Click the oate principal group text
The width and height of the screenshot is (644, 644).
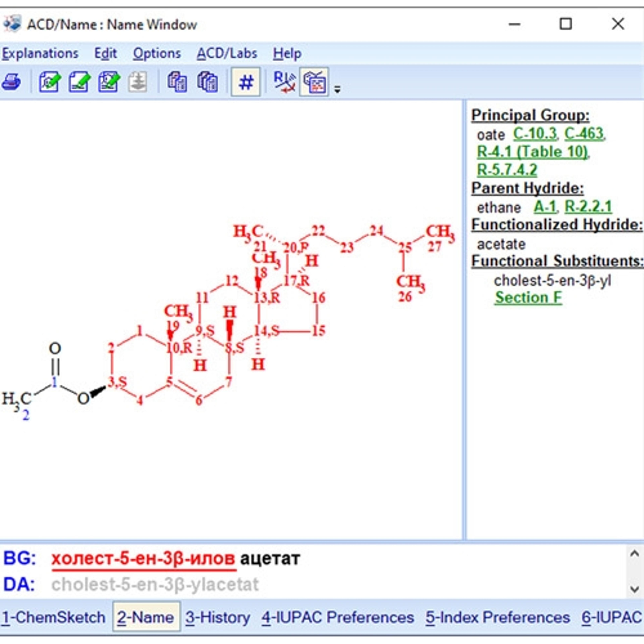point(491,135)
